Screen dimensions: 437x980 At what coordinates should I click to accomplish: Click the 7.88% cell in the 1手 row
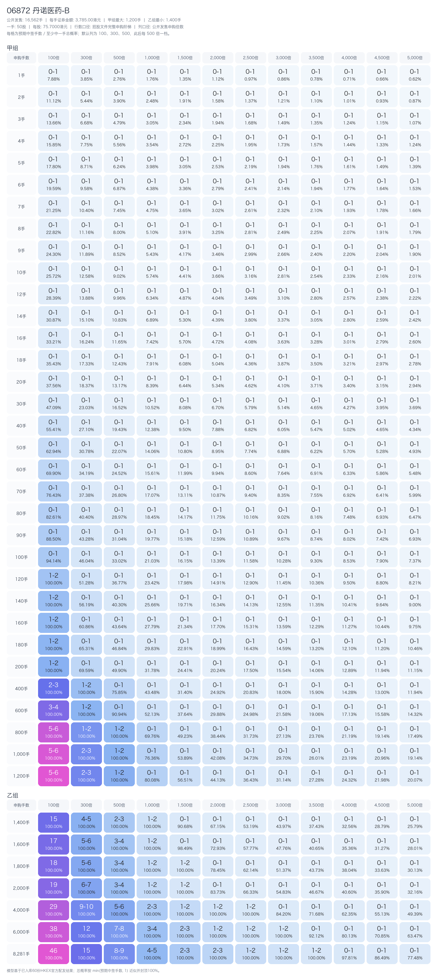[53, 75]
